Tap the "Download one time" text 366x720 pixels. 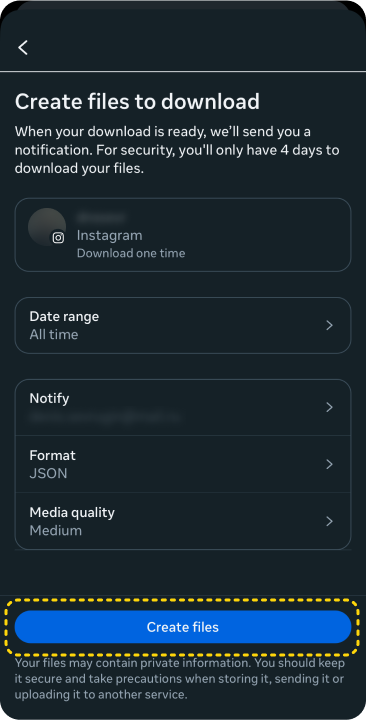131,253
